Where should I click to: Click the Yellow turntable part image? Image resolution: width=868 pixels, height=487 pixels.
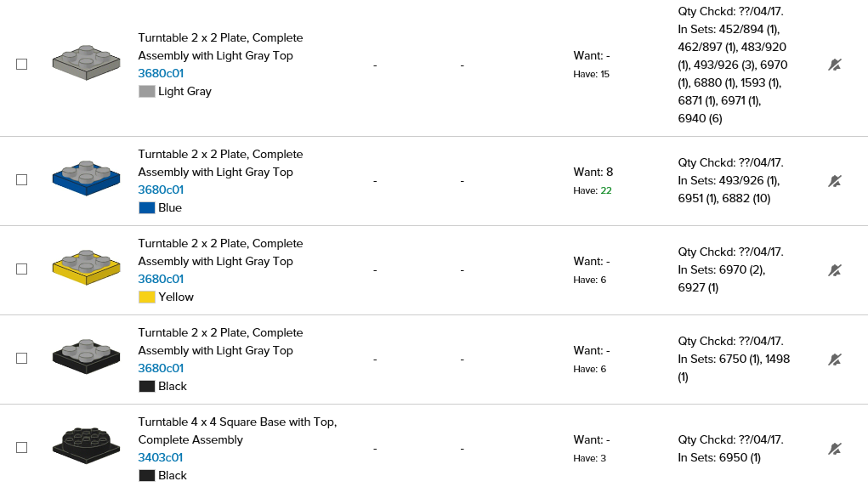[85, 267]
